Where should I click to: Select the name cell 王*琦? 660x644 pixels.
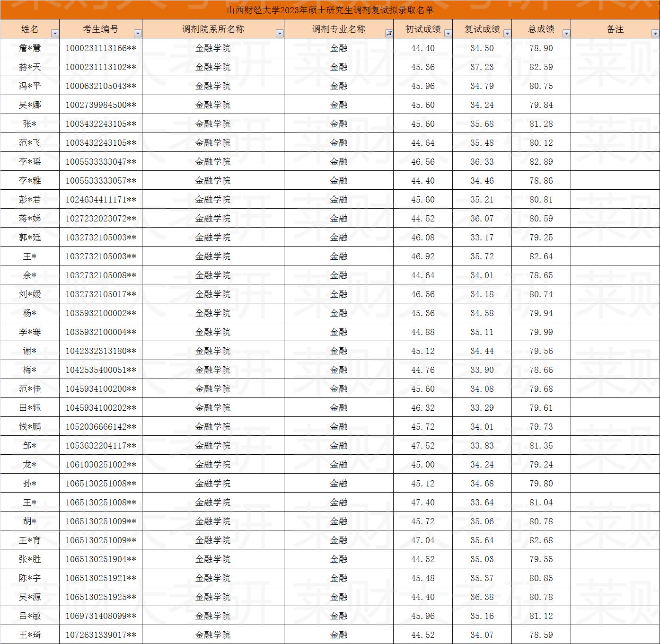tap(30, 635)
